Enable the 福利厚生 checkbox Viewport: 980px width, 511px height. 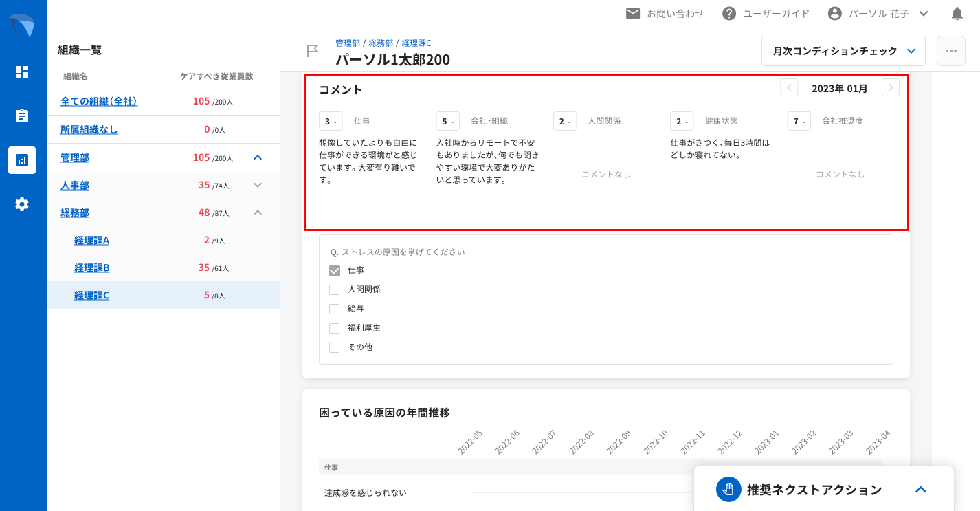click(x=335, y=329)
